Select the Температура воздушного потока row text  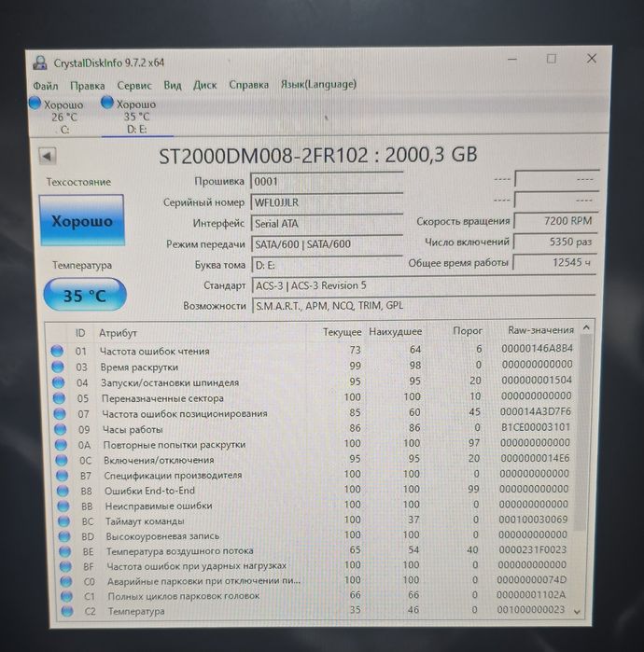pos(180,551)
